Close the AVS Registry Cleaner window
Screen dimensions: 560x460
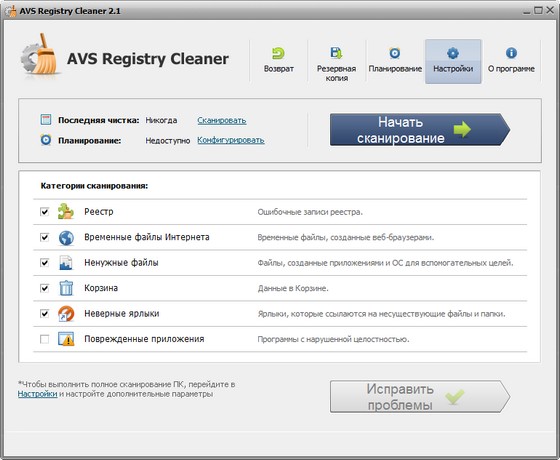coord(550,11)
